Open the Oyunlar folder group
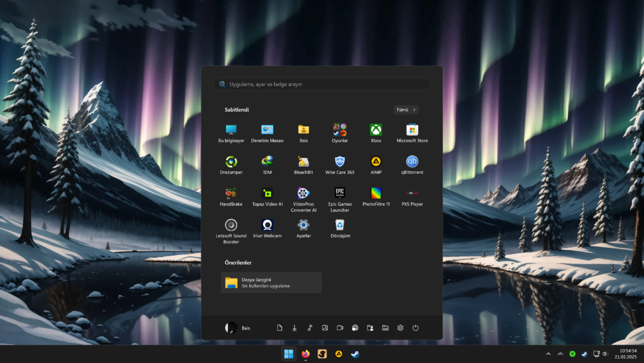 tap(340, 133)
